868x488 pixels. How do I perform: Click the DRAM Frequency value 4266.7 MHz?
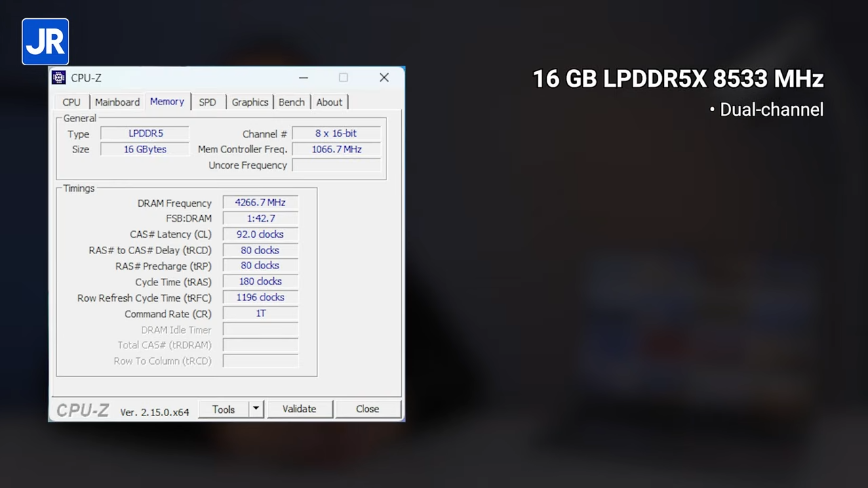coord(260,202)
